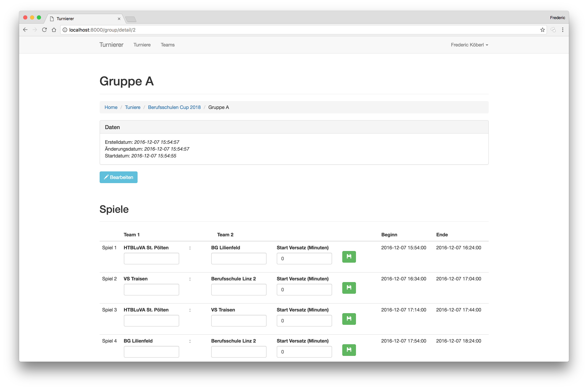
Task: Open the Chrome three-dot menu
Action: [562, 30]
